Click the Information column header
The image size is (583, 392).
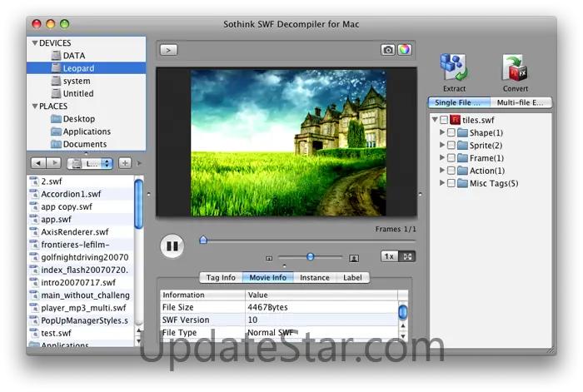[202, 295]
